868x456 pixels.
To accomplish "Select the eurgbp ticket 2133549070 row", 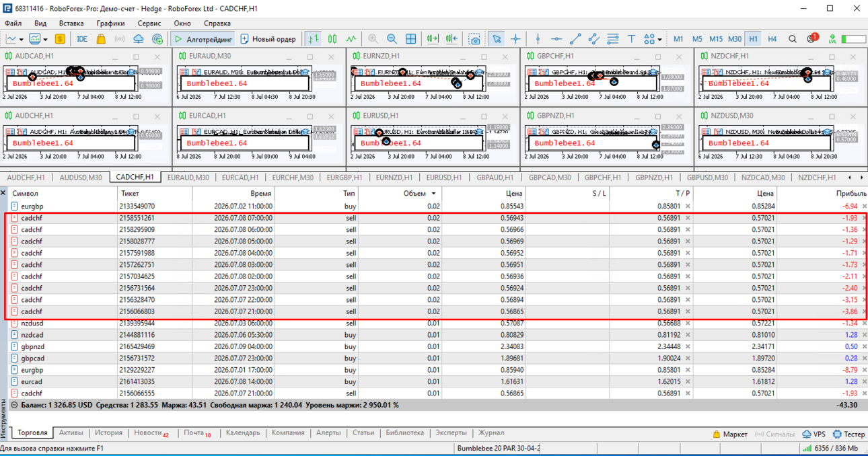I will [437, 206].
